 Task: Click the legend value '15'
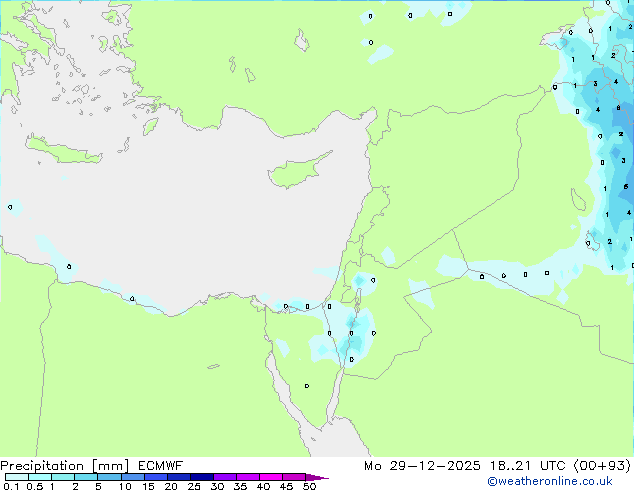click(x=148, y=486)
